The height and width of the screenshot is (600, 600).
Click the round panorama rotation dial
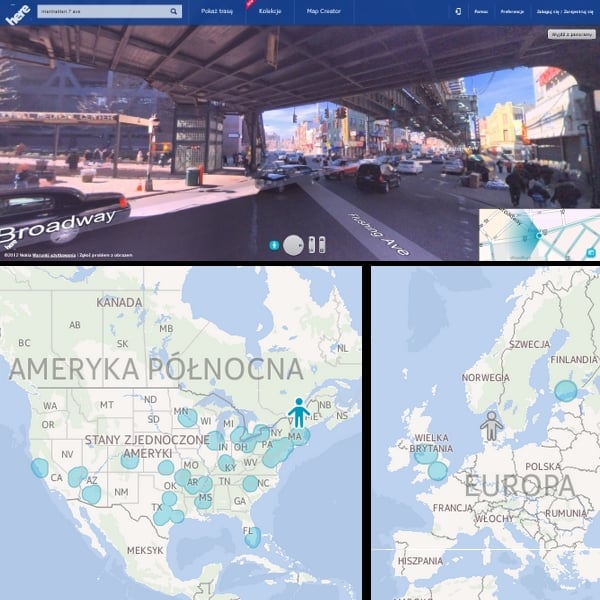pyautogui.click(x=293, y=245)
